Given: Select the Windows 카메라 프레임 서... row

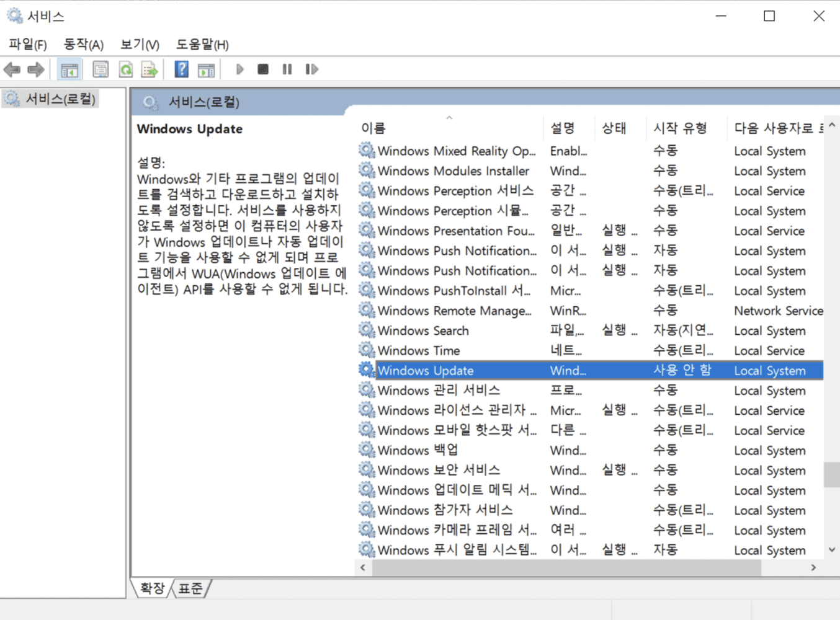Looking at the screenshot, I should point(590,529).
